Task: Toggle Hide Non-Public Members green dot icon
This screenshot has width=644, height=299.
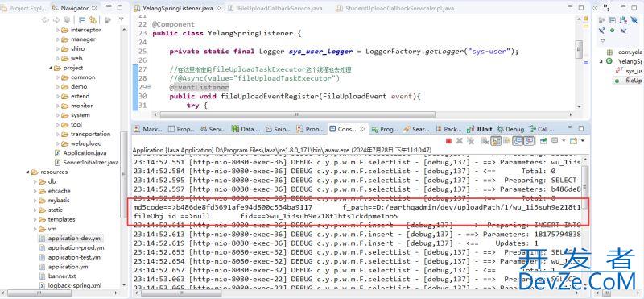Action: point(612,30)
